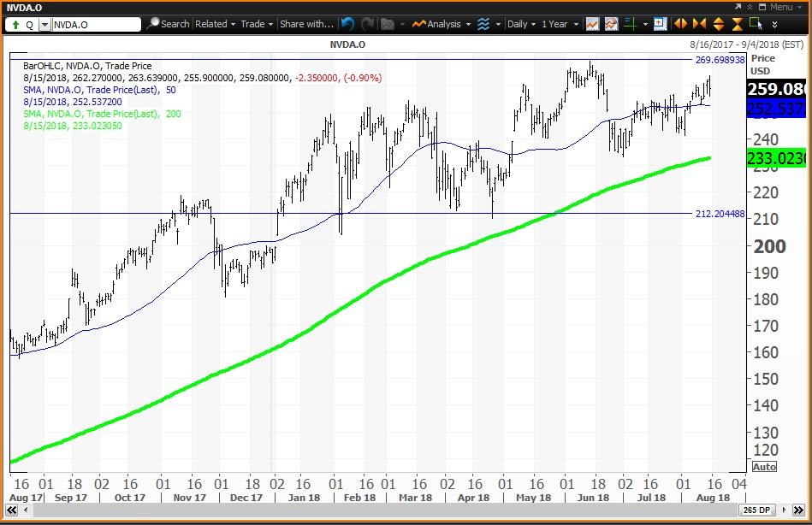Click the green SMA 200 legend line

(x=102, y=114)
